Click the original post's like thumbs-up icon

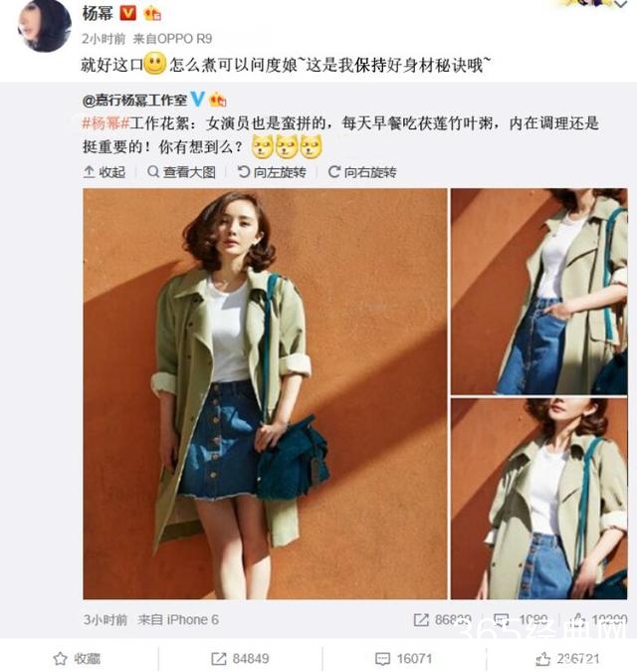point(577,619)
